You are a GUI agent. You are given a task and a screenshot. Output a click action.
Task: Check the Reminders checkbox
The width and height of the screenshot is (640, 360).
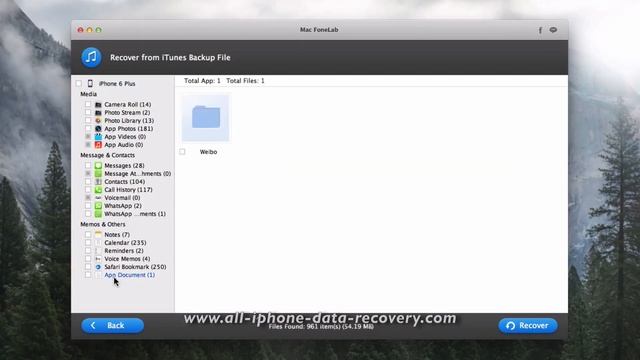point(88,251)
